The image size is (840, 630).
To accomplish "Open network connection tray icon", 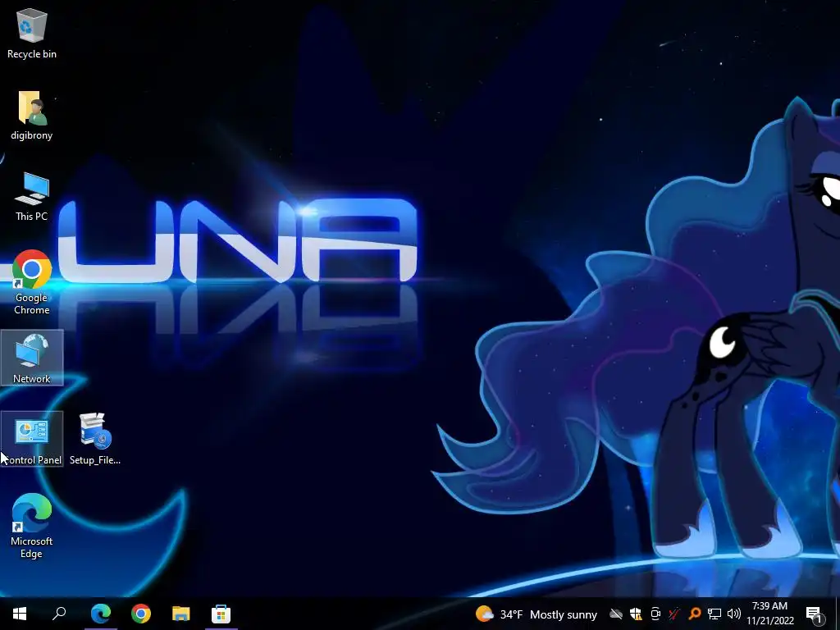I will coord(714,614).
